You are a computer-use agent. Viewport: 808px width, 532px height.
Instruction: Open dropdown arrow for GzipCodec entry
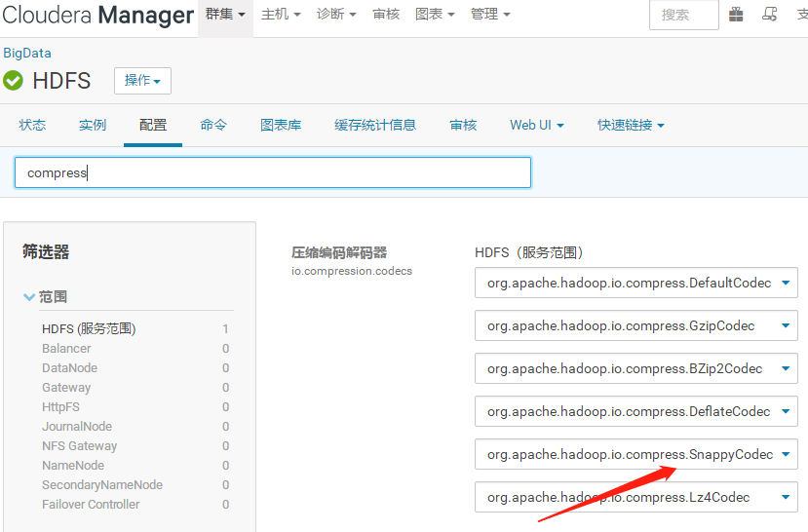786,325
